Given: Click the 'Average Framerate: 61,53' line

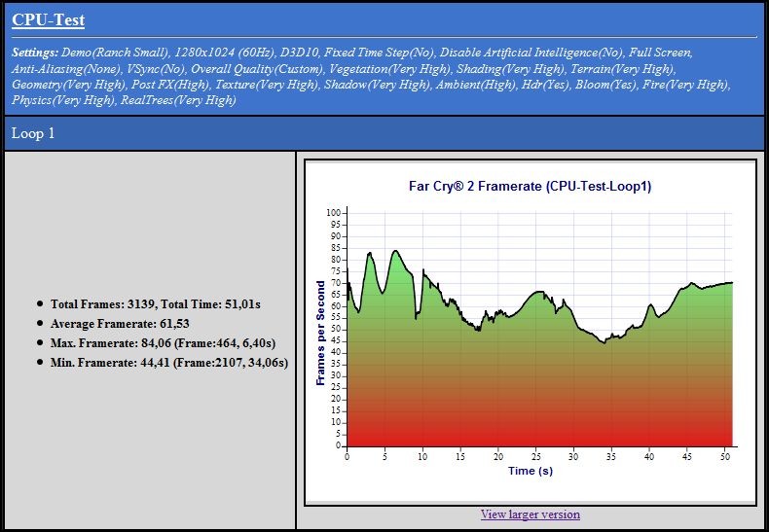Looking at the screenshot, I should [120, 324].
